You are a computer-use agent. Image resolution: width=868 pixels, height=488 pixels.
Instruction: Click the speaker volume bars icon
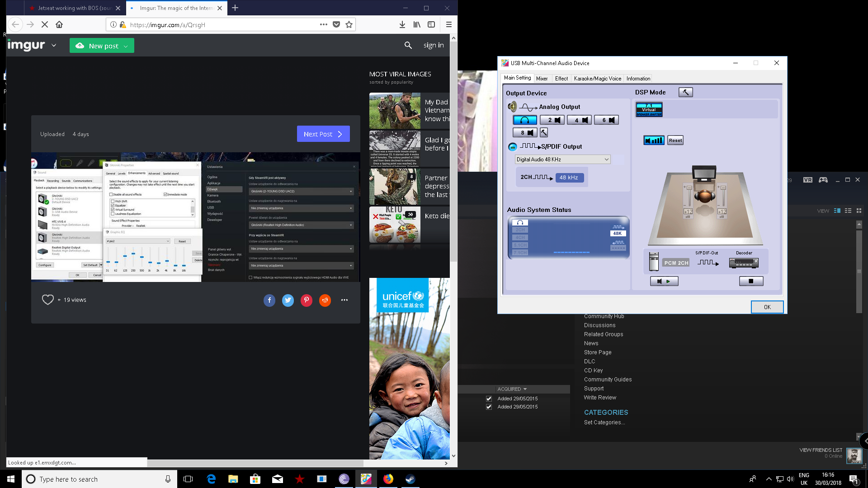[654, 141]
